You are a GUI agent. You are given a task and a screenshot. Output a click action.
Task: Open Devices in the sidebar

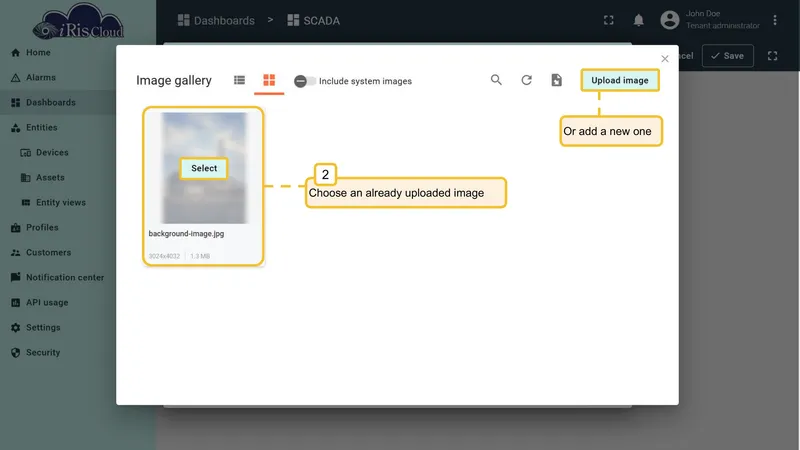[x=58, y=153]
